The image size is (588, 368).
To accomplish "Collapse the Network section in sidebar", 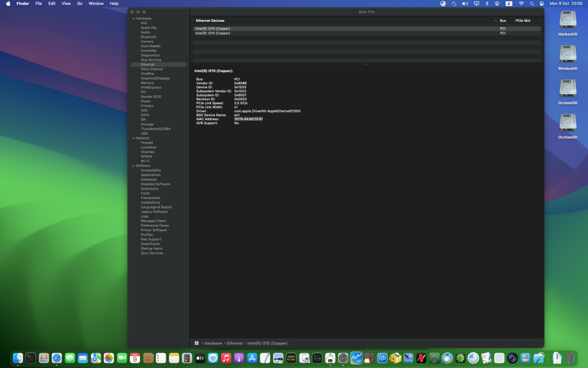I will tap(133, 138).
